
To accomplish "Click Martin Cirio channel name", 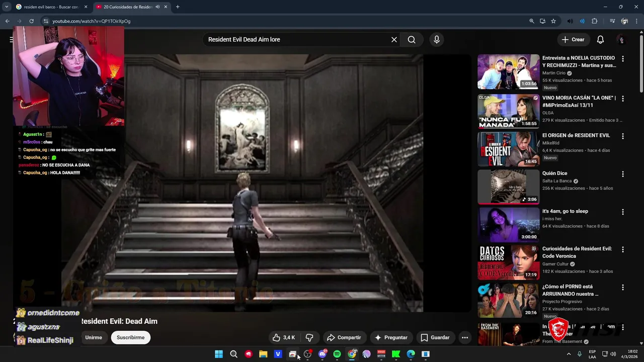I will [553, 73].
